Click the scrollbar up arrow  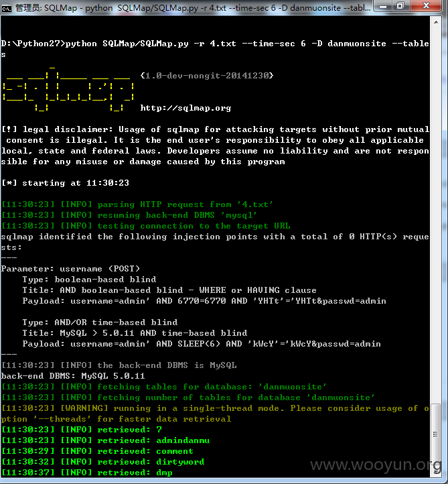click(x=436, y=22)
